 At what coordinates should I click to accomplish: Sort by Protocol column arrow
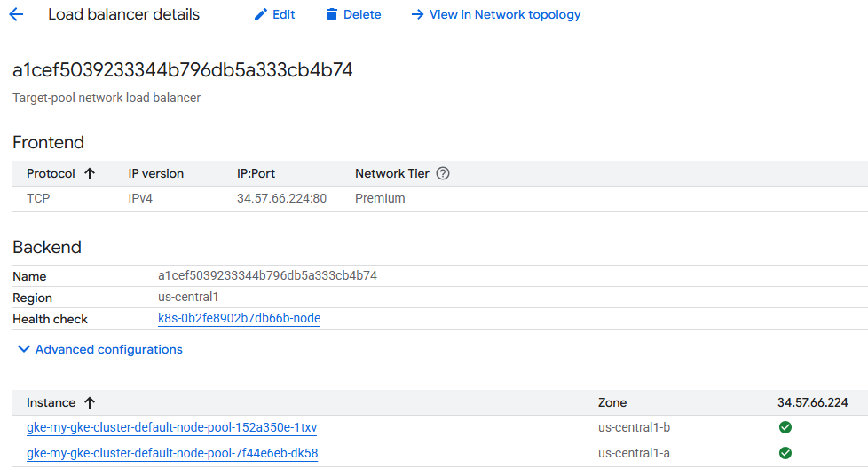click(x=90, y=173)
